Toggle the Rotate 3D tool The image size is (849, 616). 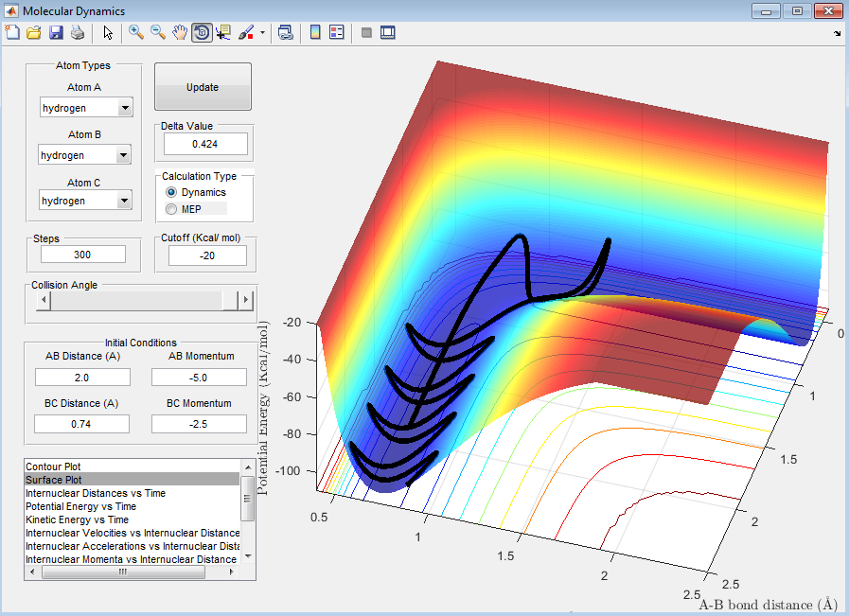pyautogui.click(x=202, y=32)
